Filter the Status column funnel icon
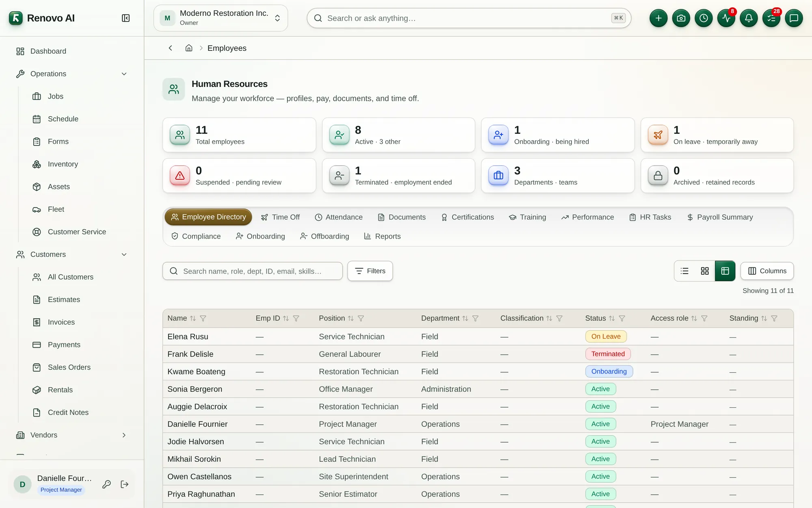This screenshot has height=508, width=812. tap(622, 318)
